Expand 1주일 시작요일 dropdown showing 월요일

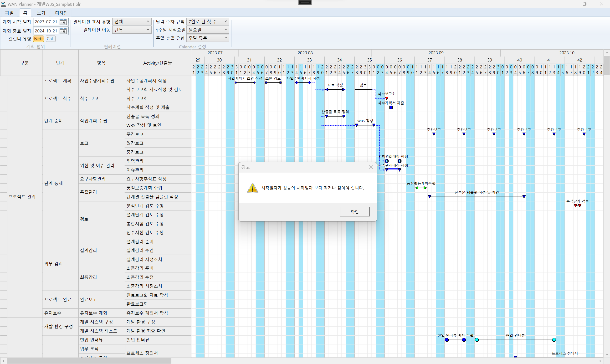(x=207, y=30)
